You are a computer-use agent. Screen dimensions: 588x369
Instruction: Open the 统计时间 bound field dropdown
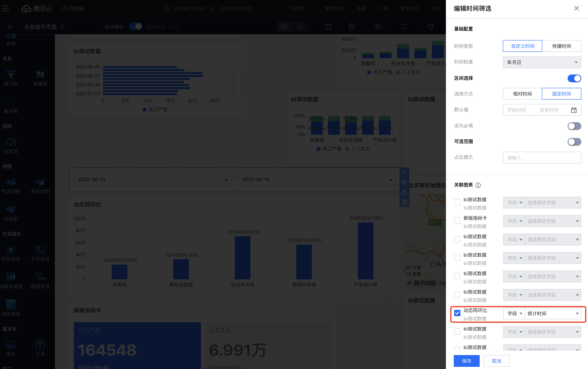pyautogui.click(x=553, y=314)
